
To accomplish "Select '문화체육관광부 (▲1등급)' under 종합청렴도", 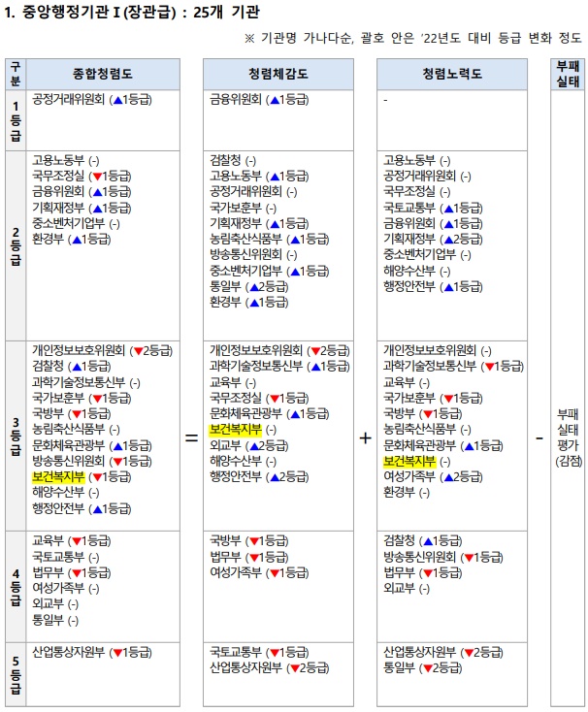I will point(92,445).
